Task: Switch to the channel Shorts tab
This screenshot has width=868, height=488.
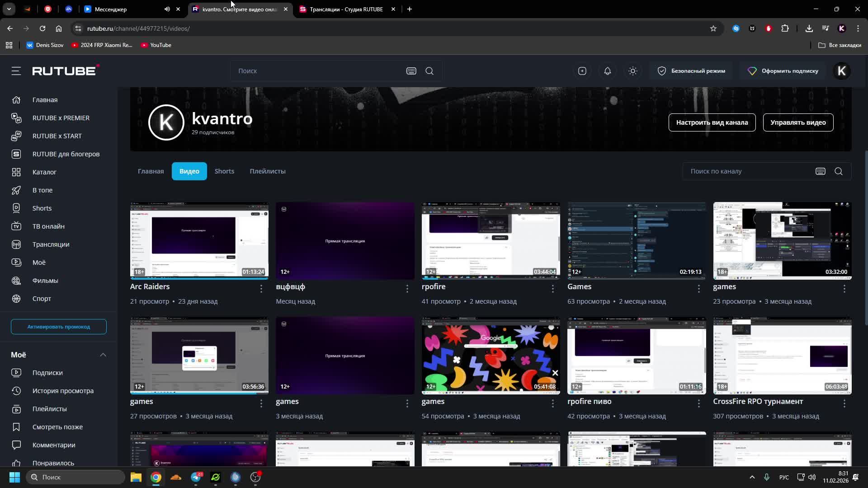Action: pos(224,171)
